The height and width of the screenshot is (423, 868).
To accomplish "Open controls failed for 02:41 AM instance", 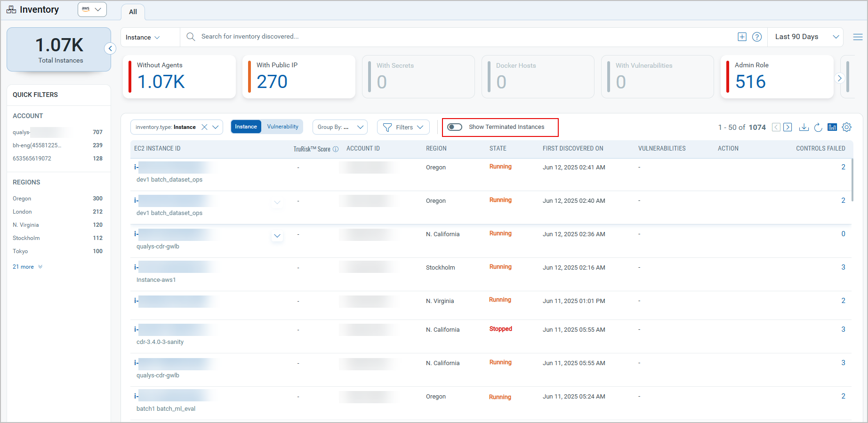I will pyautogui.click(x=843, y=167).
